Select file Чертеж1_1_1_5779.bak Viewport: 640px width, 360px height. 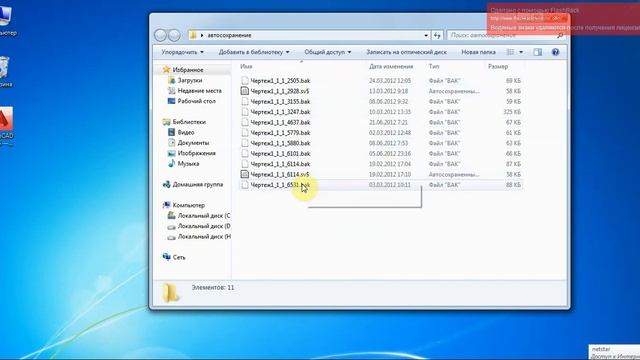pos(280,133)
